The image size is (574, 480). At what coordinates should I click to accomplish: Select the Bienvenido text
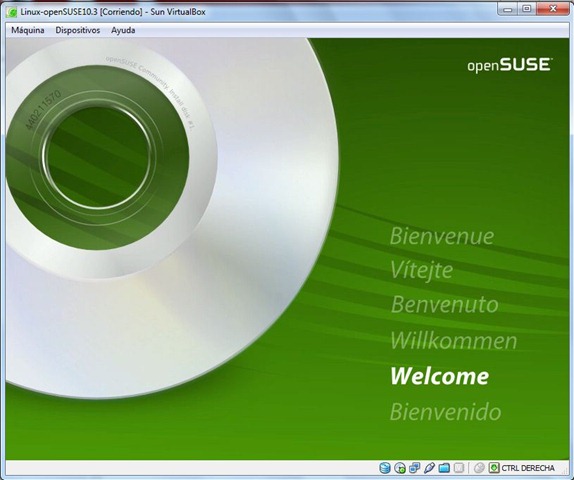click(446, 412)
